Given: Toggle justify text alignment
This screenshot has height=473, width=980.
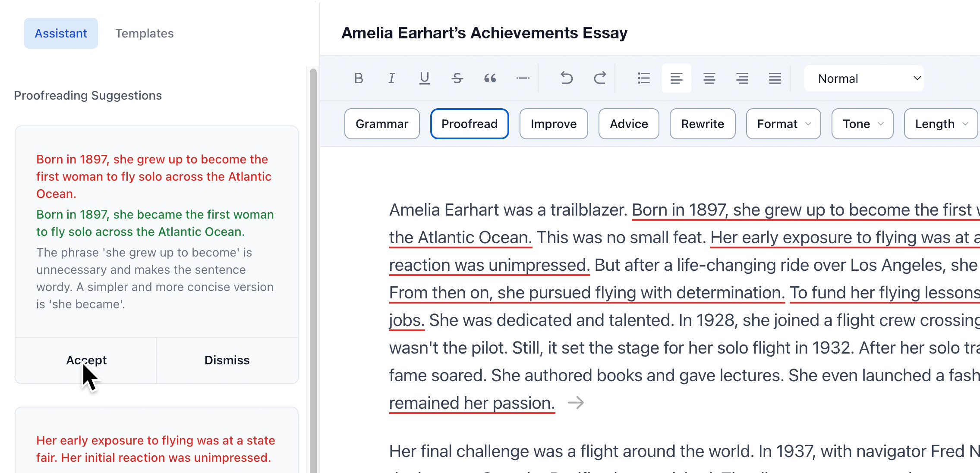Looking at the screenshot, I should pos(775,78).
